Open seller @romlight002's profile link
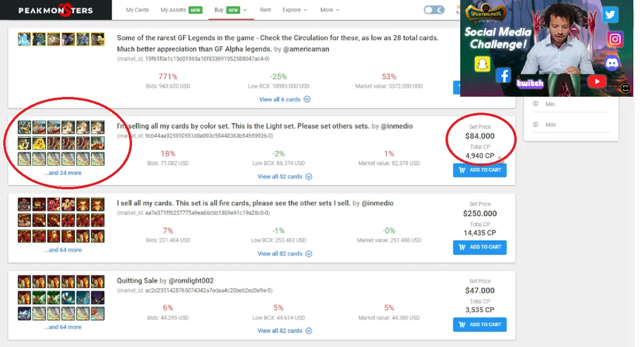This screenshot has height=347, width=644. pos(191,280)
